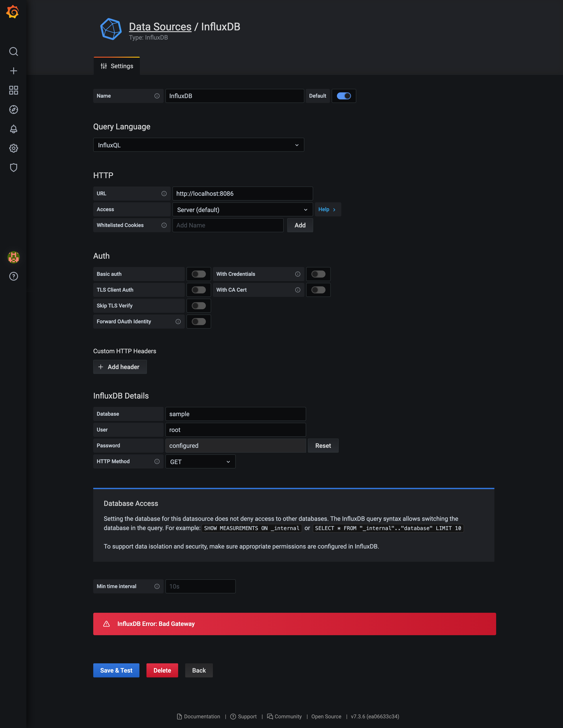Viewport: 563px width, 728px height.
Task: Enable the Forward OAuth Identity switch
Action: point(199,322)
